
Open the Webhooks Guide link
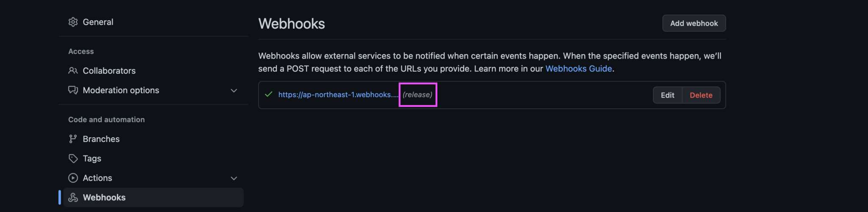579,69
